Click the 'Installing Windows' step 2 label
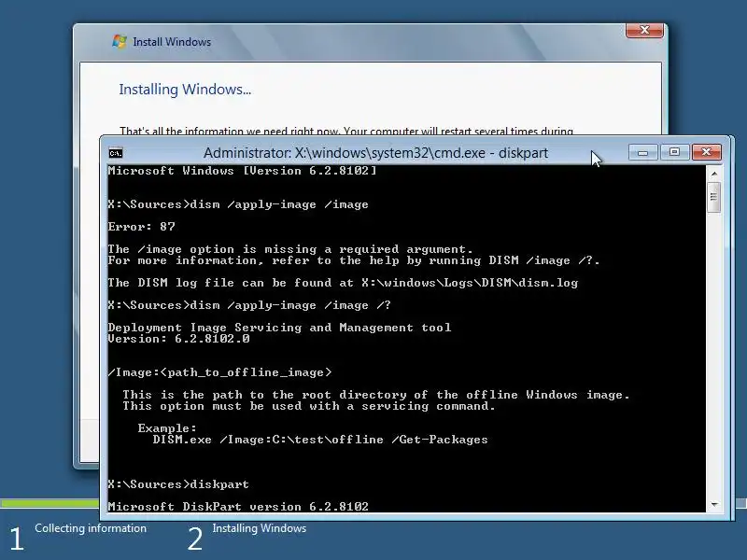The width and height of the screenshot is (747, 560). tap(260, 528)
